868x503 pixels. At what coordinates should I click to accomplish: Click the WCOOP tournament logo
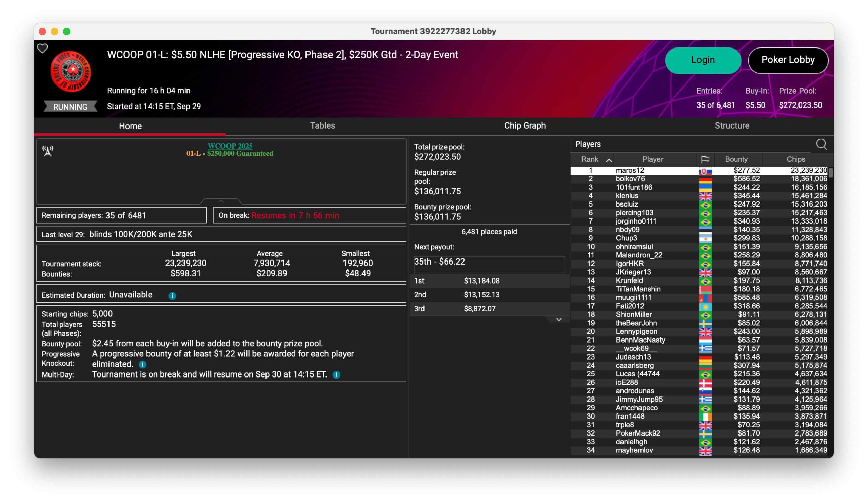tap(71, 71)
